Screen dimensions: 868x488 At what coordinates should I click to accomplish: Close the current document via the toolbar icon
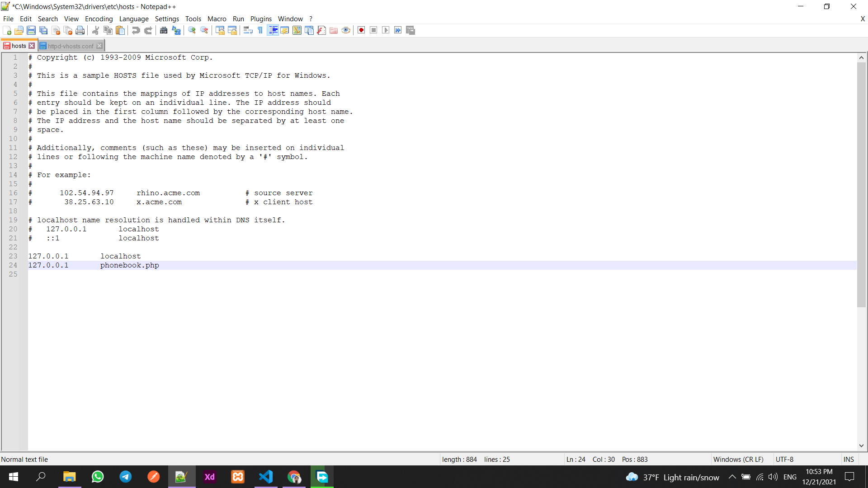tap(56, 30)
